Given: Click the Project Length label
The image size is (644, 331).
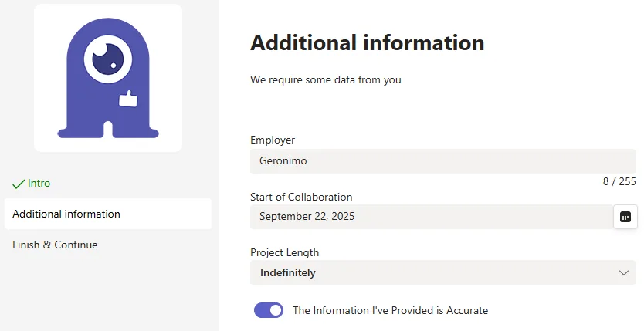Looking at the screenshot, I should (x=284, y=252).
